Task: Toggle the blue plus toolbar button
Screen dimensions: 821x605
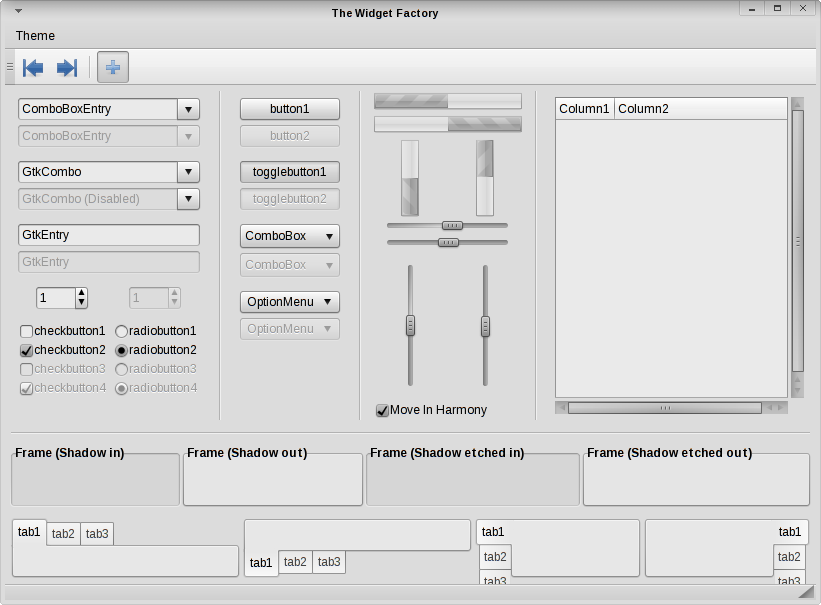Action: (x=113, y=67)
